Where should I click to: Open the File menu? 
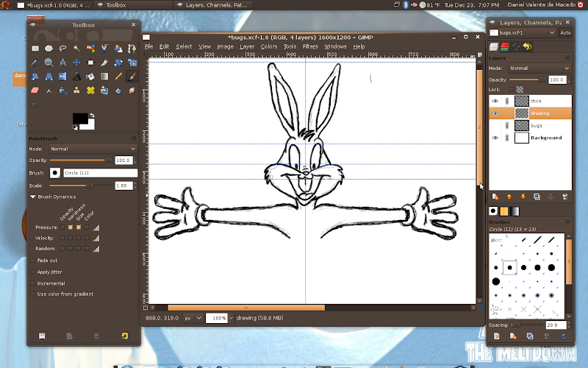tap(149, 46)
